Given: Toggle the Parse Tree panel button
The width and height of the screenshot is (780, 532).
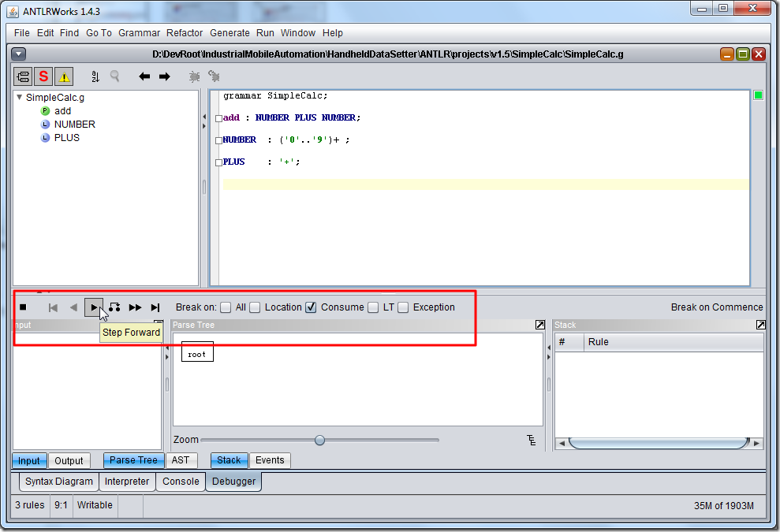Looking at the screenshot, I should point(133,460).
